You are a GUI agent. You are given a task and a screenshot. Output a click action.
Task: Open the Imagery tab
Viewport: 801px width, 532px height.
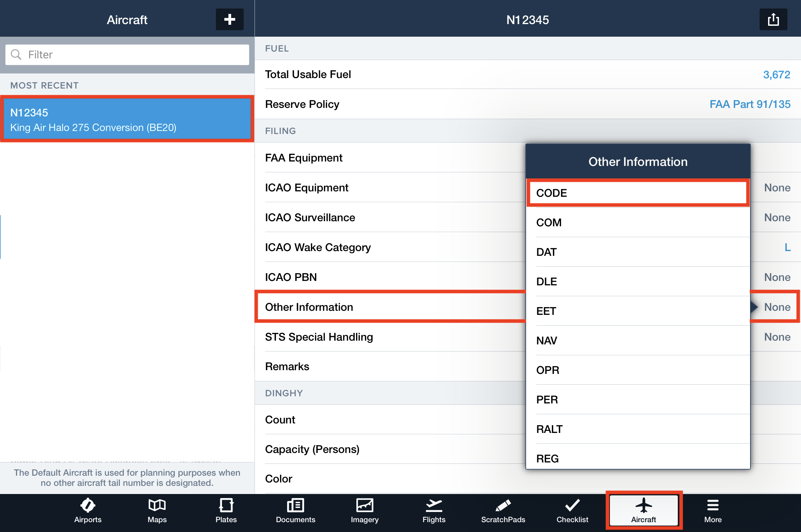365,511
